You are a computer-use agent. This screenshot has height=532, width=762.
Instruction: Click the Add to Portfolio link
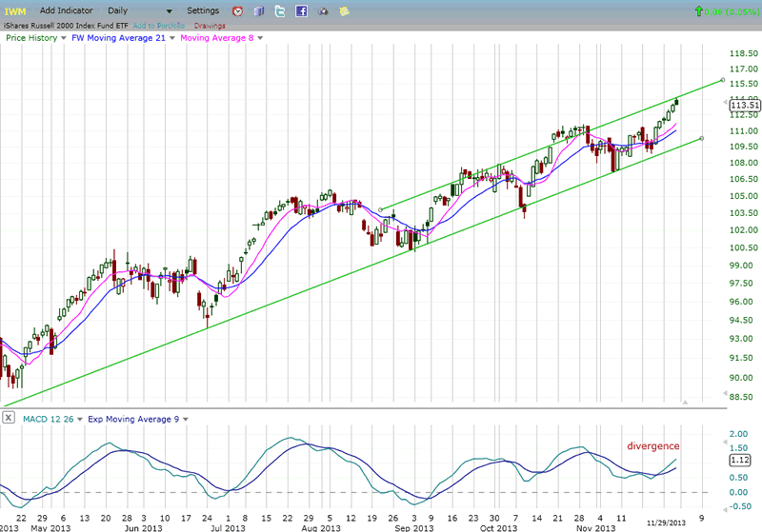161,23
